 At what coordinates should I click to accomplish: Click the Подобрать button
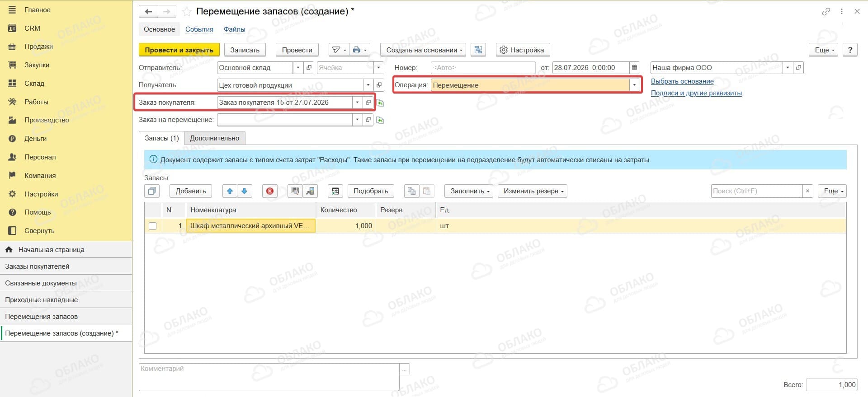371,191
